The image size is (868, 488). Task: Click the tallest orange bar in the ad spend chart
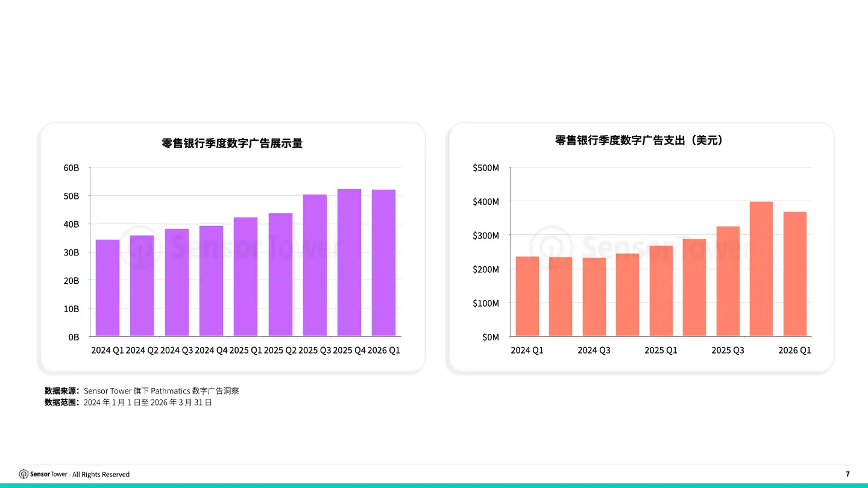[x=761, y=269]
